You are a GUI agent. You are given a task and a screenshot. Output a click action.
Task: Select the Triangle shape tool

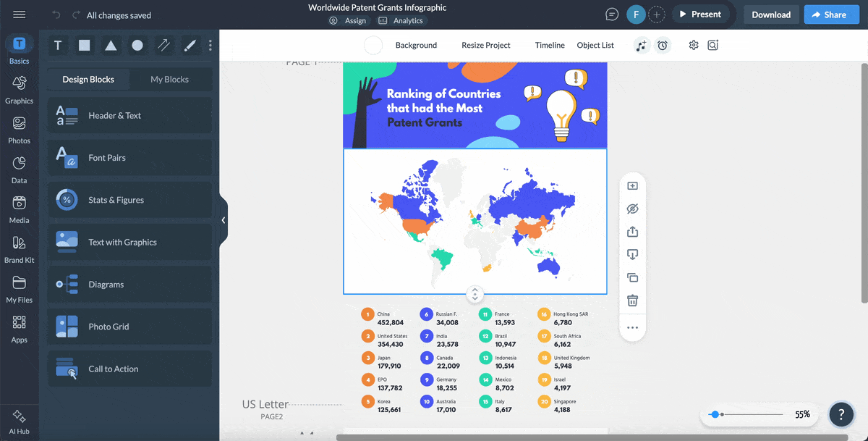[x=110, y=45]
